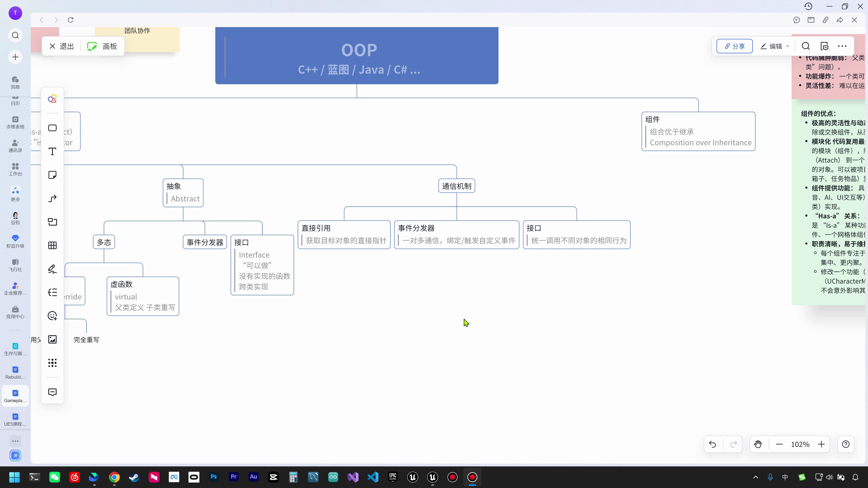Open user avatar T
The height and width of the screenshot is (488, 868).
click(x=15, y=13)
